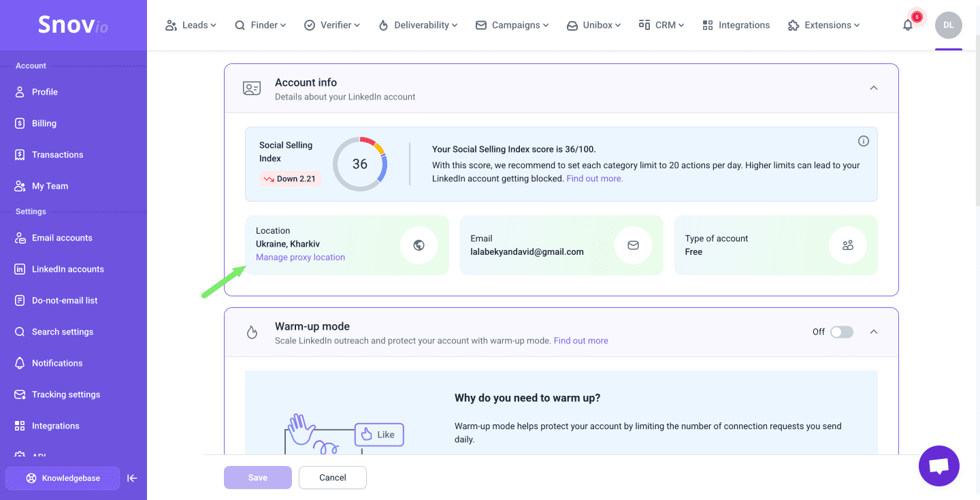This screenshot has width=980, height=500.
Task: Collapse the sidebar with arrow icon
Action: click(x=132, y=478)
